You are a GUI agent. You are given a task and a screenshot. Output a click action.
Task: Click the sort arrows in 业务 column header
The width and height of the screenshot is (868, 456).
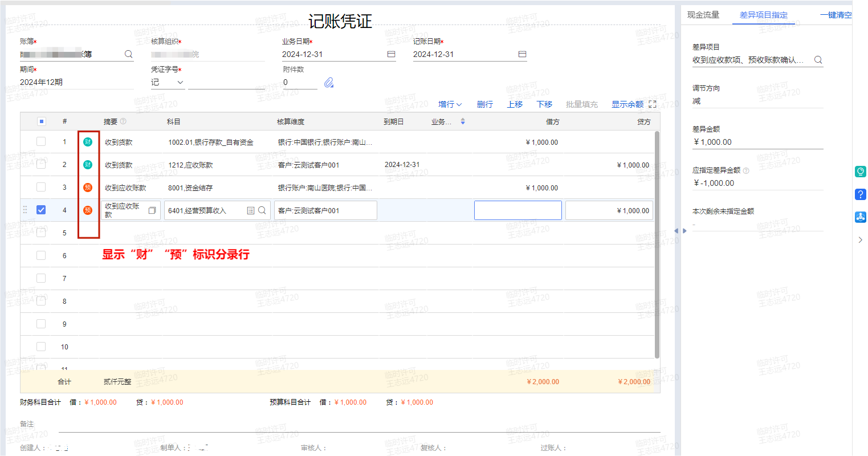coord(463,121)
